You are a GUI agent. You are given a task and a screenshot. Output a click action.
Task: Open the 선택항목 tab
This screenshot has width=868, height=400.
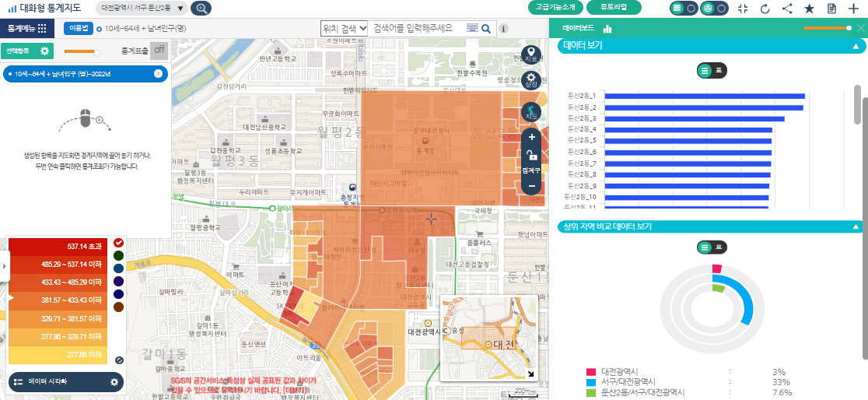(27, 51)
